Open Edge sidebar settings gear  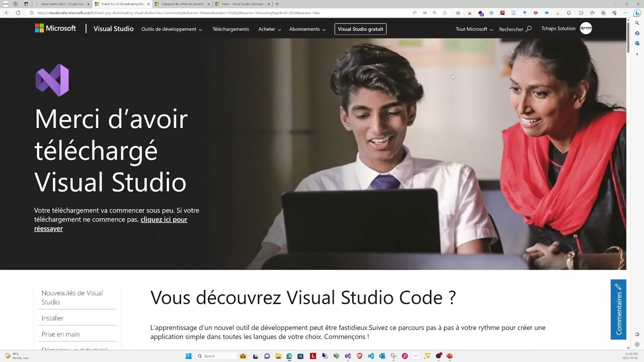tap(637, 344)
